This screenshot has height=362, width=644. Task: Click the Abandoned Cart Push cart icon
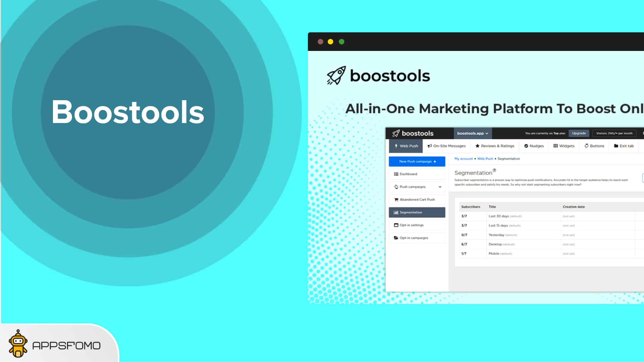click(396, 200)
